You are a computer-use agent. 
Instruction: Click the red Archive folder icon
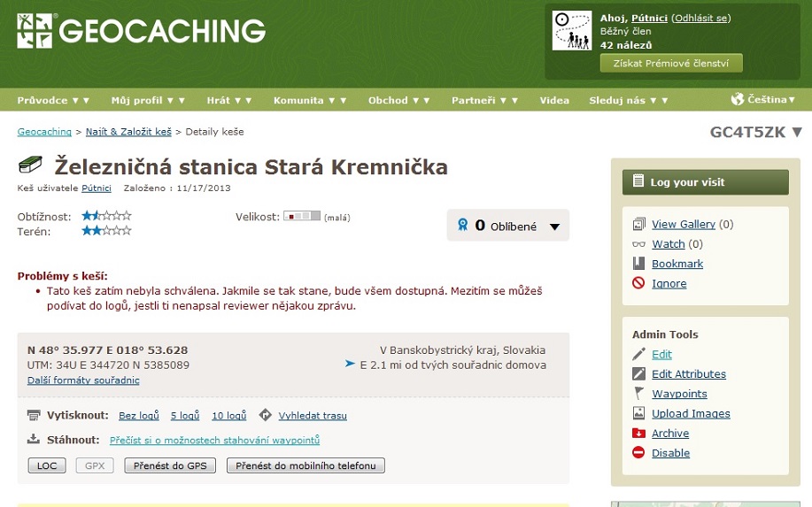click(x=638, y=434)
